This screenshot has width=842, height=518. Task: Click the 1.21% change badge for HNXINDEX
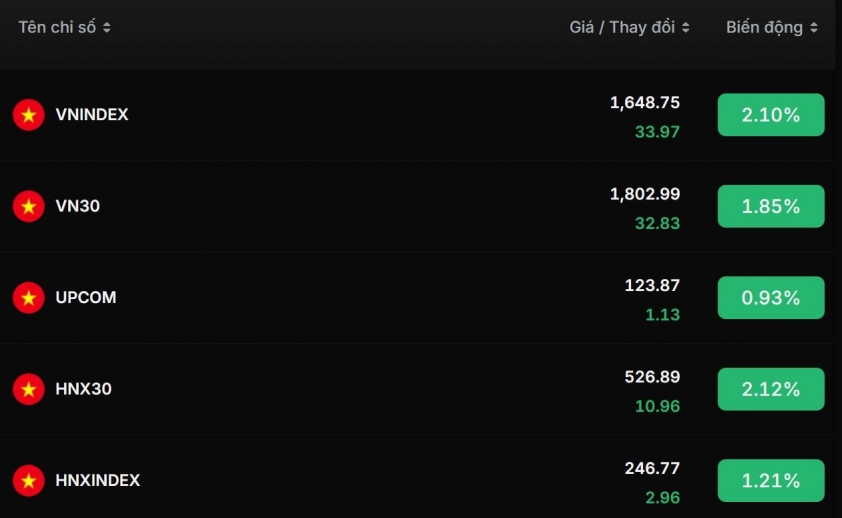point(771,480)
